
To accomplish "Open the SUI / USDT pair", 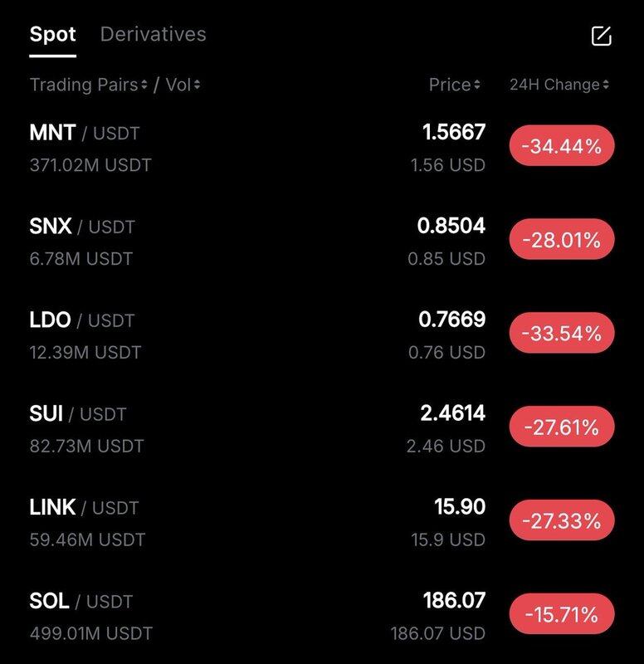I will (77, 413).
